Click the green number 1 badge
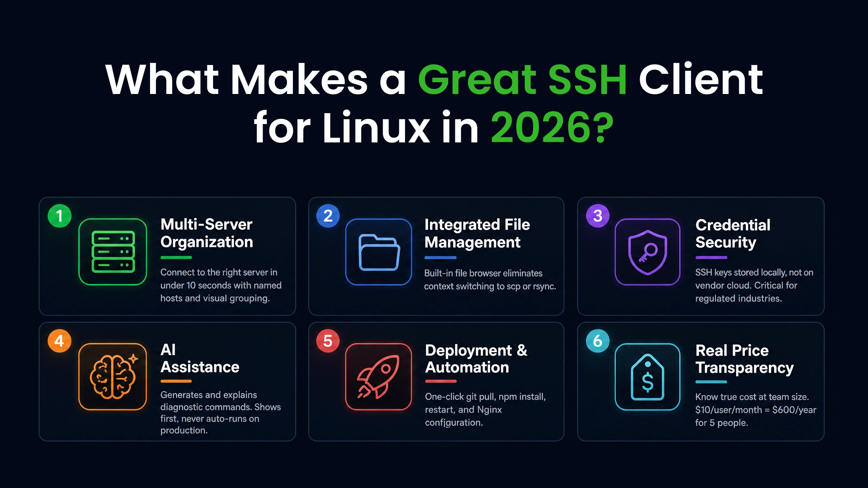The height and width of the screenshot is (488, 868). (60, 216)
